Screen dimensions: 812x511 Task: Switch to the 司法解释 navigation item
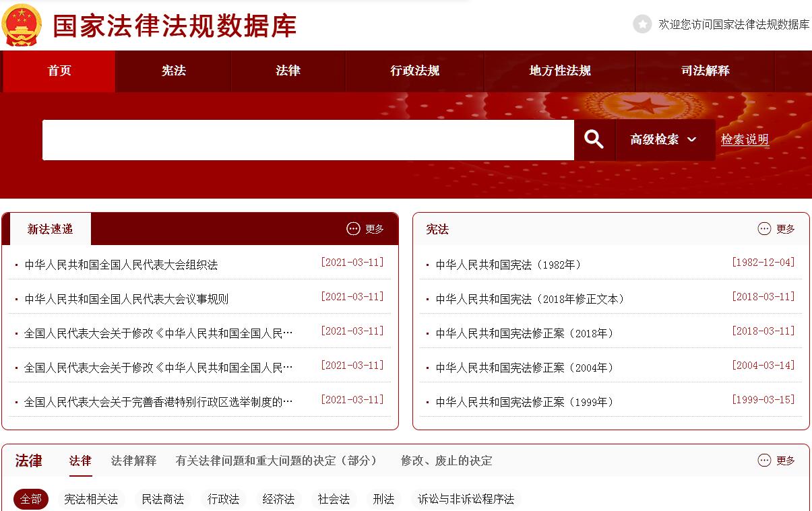pos(705,71)
